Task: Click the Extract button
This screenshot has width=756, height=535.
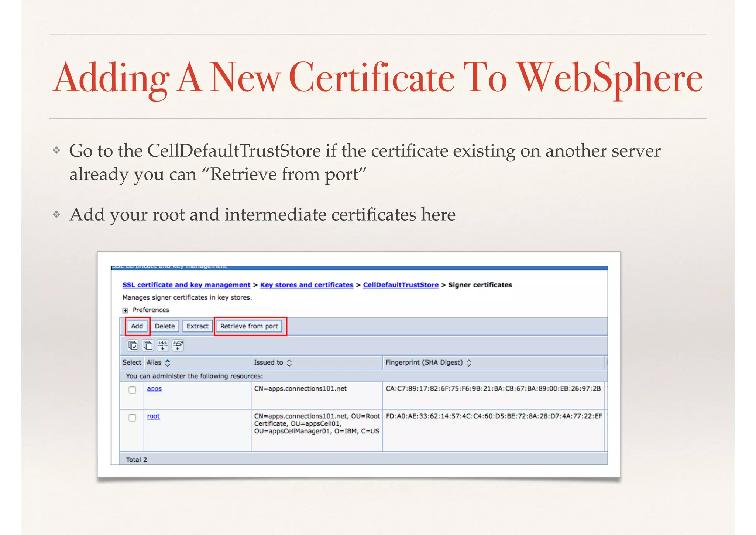Action: pos(197,326)
